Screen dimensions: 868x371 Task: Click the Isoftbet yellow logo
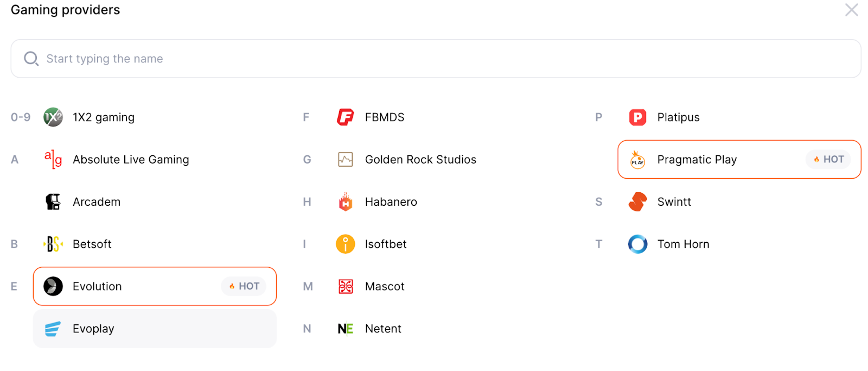pos(346,244)
